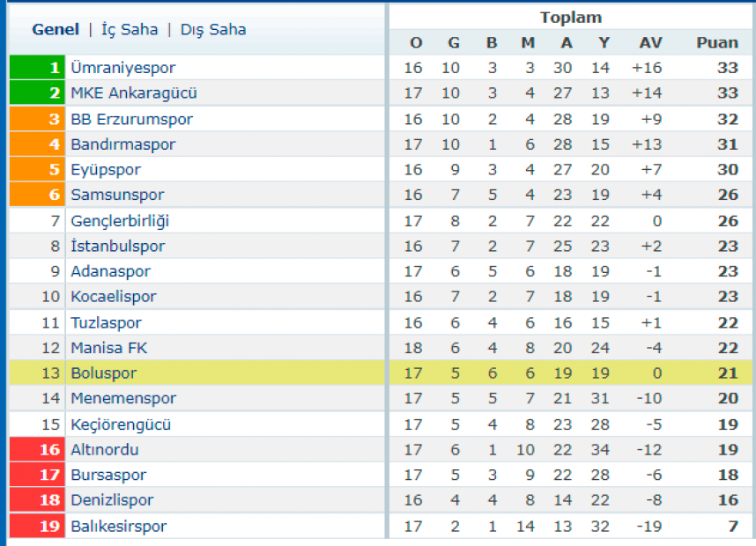Viewport: 756px width, 546px height.
Task: Click the green rank 1 badge
Action: tap(37, 68)
